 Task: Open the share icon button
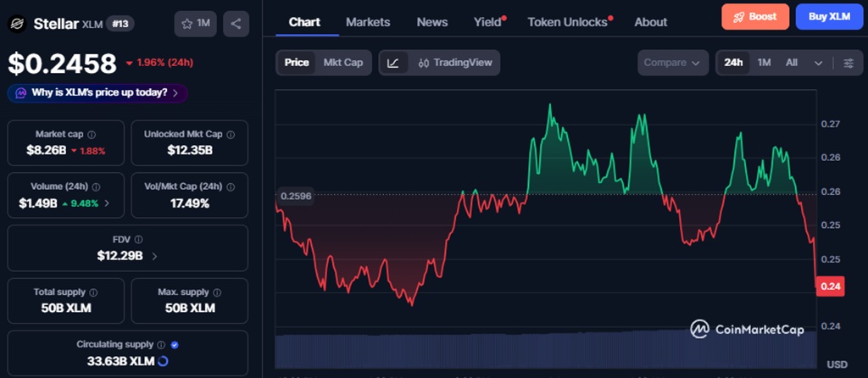(236, 24)
